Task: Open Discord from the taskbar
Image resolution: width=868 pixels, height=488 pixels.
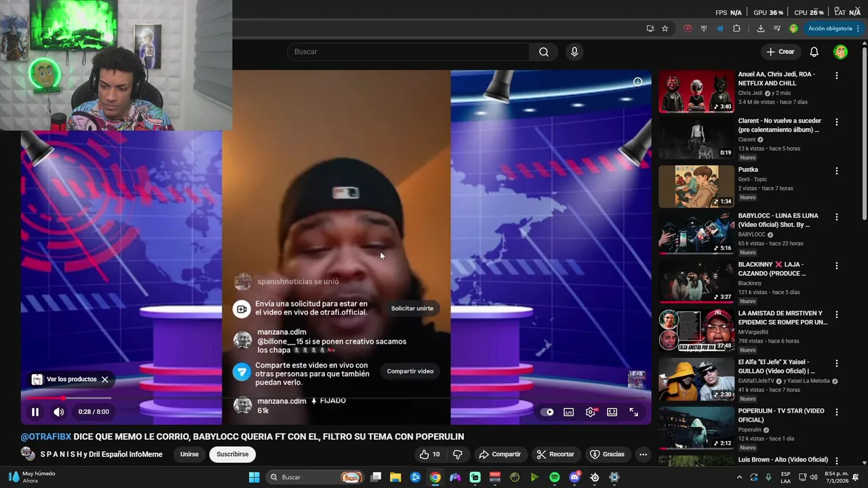Action: coord(575,477)
